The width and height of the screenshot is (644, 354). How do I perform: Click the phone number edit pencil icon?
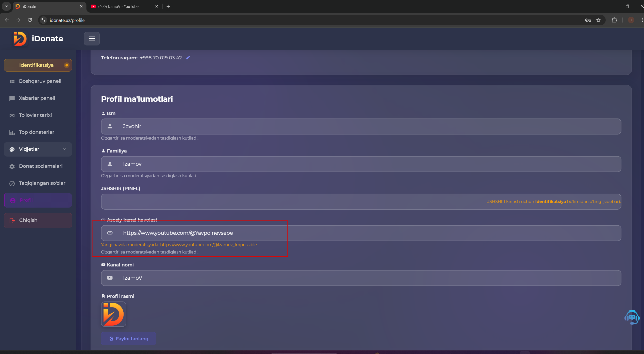188,58
